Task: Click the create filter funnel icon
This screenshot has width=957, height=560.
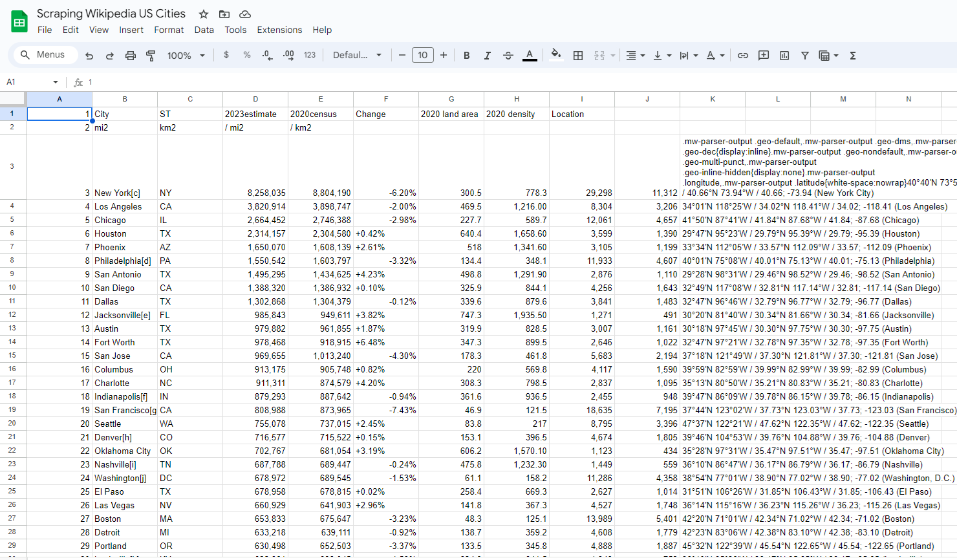Action: [x=805, y=56]
